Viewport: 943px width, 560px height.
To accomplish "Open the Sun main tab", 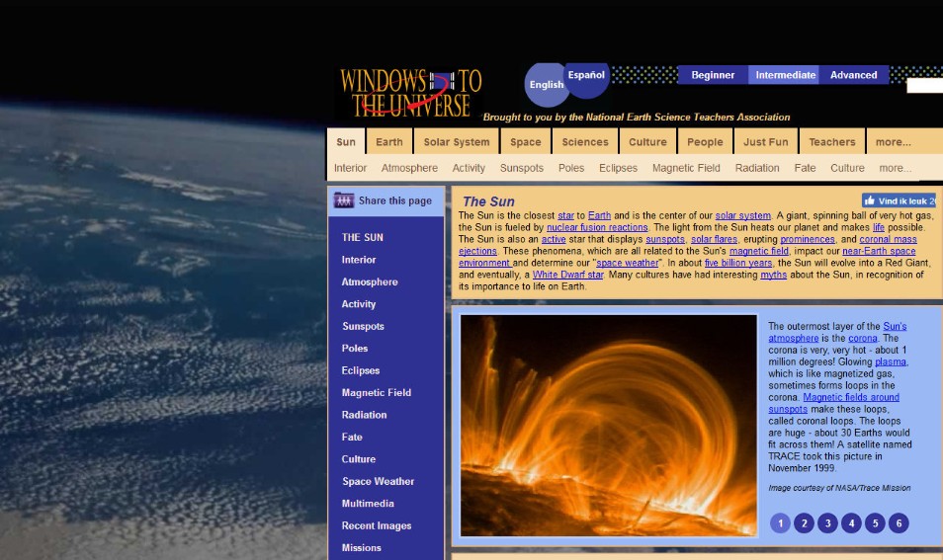I will pyautogui.click(x=346, y=142).
